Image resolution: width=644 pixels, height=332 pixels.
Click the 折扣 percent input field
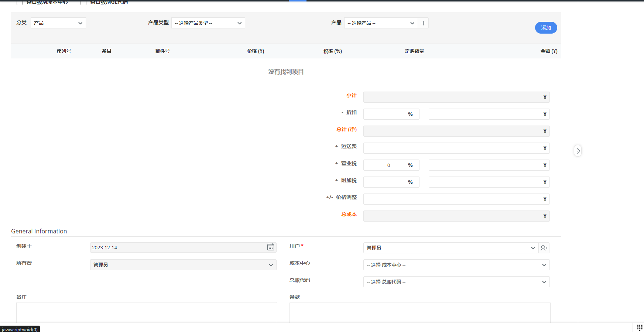pos(391,114)
